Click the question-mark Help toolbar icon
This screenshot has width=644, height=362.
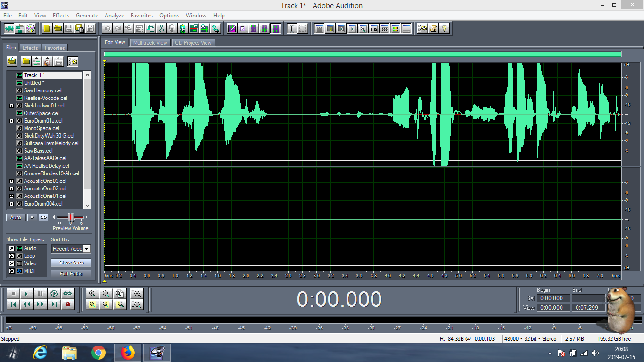444,28
